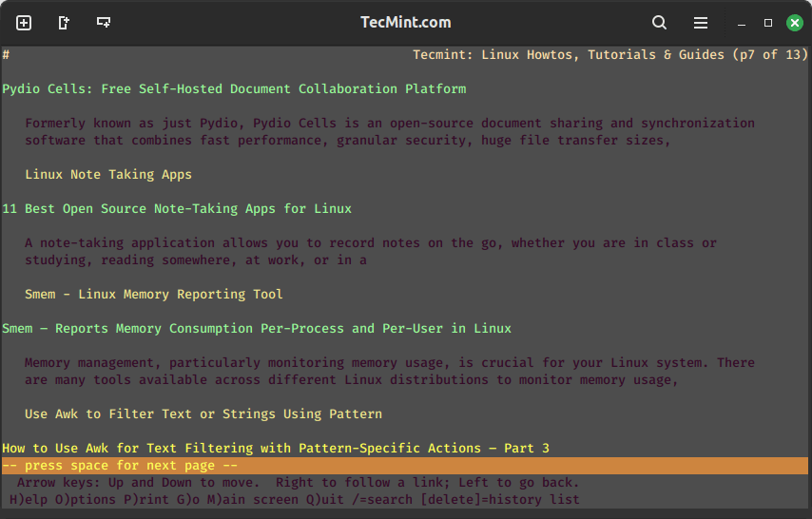The height and width of the screenshot is (519, 812).
Task: Open the Linux Note Taking Apps link
Action: 108,175
